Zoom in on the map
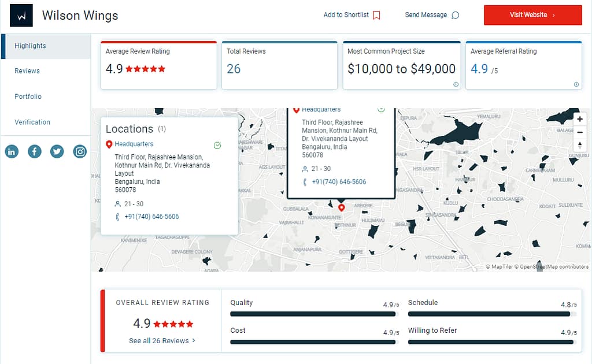The width and height of the screenshot is (592, 364). click(x=580, y=119)
